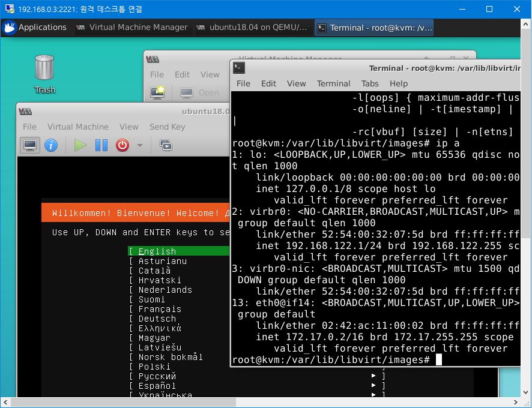Open Terminal's Tabs menu

tap(370, 83)
